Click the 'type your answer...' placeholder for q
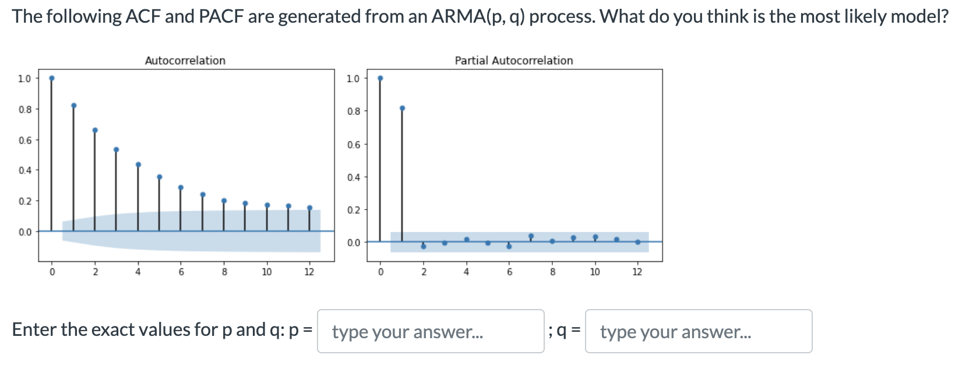The width and height of the screenshot is (980, 383). click(x=675, y=332)
